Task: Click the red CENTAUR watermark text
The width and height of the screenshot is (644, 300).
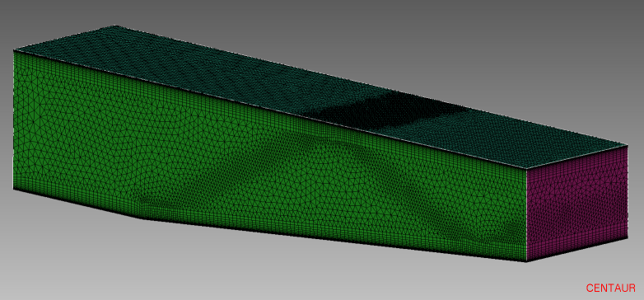Action: (610, 288)
